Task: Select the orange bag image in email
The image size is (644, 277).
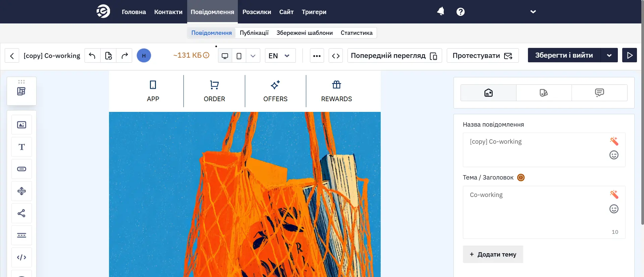Action: coord(245,194)
